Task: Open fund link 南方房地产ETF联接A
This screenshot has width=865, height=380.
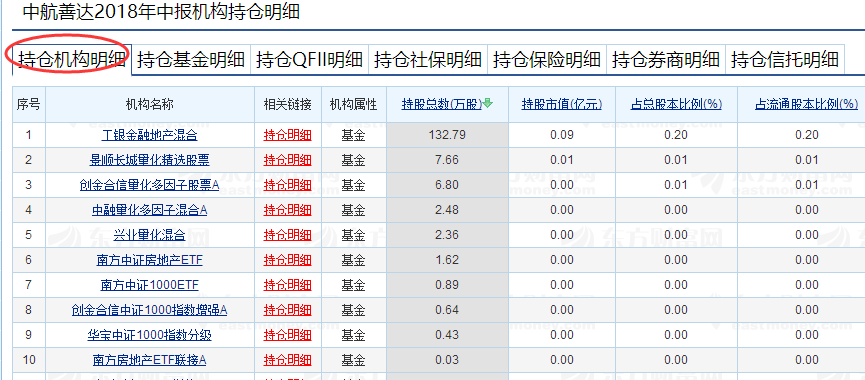Action: click(149, 360)
